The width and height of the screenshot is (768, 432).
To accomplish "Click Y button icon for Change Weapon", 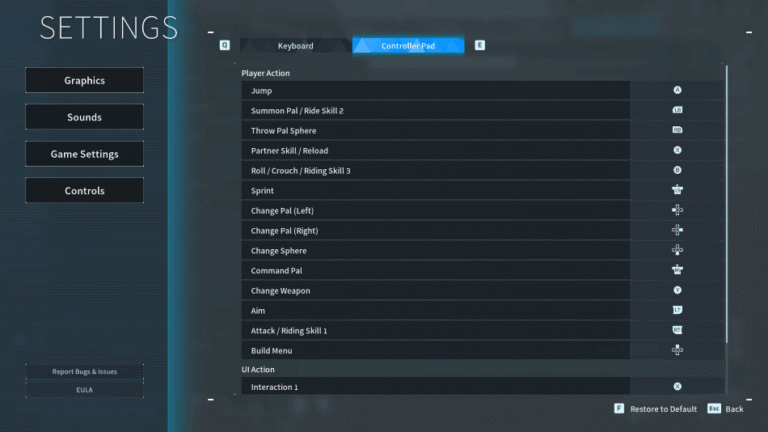I will coord(677,290).
